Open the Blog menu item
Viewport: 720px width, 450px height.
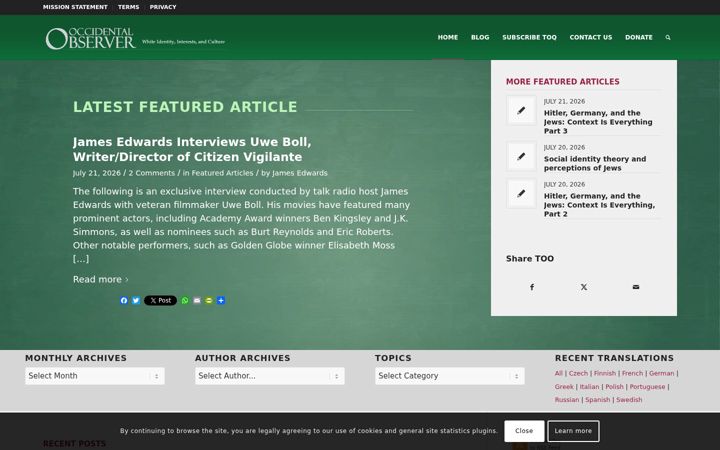tap(480, 38)
